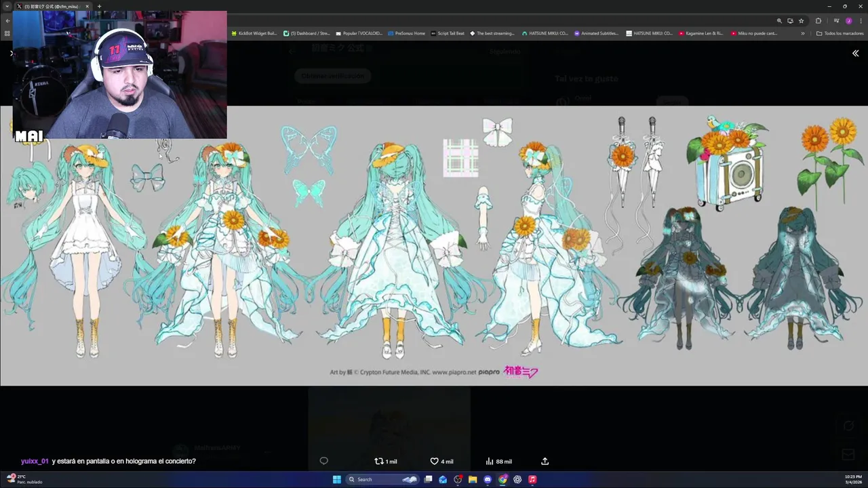Click the taskbar Search box
Screen dimensions: 868x488
pos(382,479)
